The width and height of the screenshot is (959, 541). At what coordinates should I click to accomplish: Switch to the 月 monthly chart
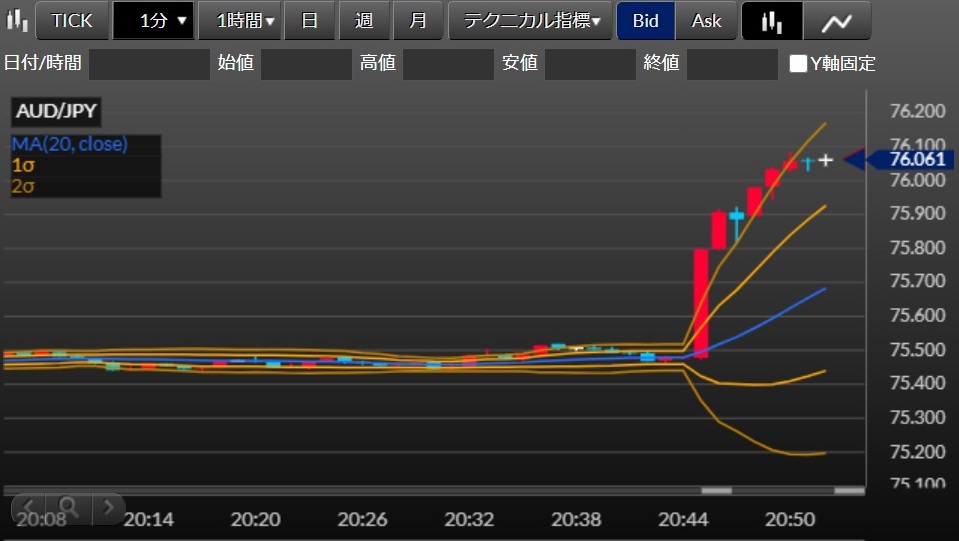point(418,21)
